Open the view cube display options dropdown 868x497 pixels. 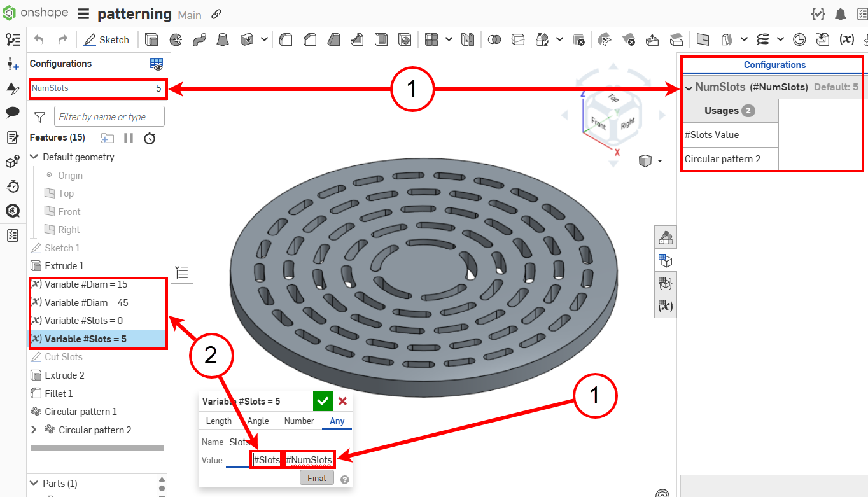pyautogui.click(x=660, y=161)
